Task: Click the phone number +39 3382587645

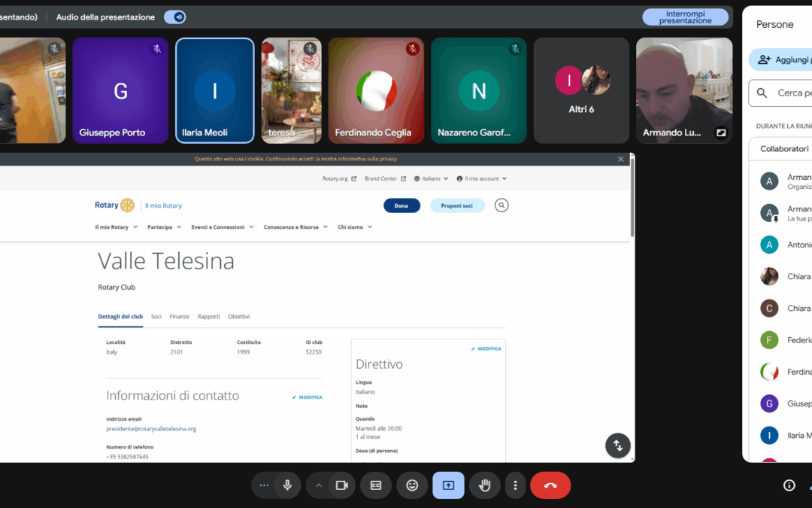Action: coord(127,457)
